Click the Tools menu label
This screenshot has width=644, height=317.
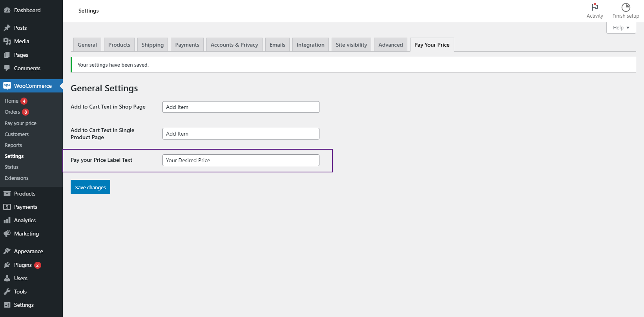pyautogui.click(x=20, y=292)
